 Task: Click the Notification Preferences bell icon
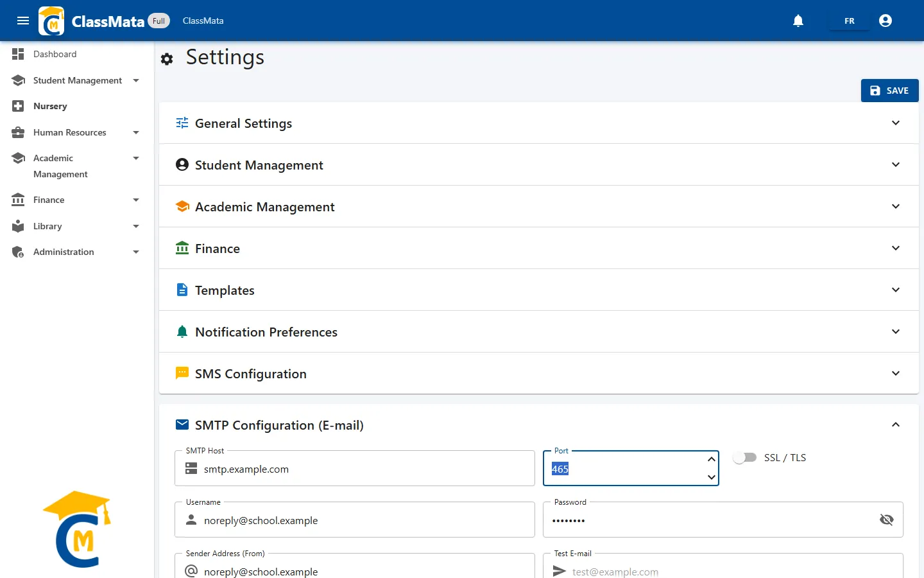point(182,331)
